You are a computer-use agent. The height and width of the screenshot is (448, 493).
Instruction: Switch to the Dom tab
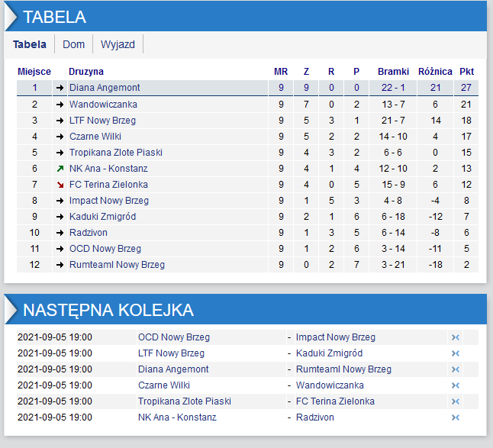click(x=74, y=44)
